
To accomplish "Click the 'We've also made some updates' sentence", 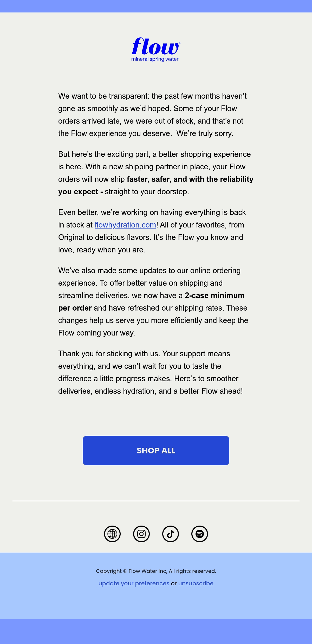I will point(149,277).
